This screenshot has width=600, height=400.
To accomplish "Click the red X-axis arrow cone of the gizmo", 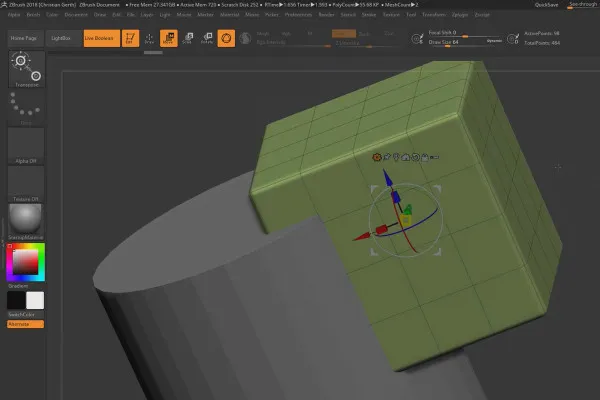I will [361, 237].
